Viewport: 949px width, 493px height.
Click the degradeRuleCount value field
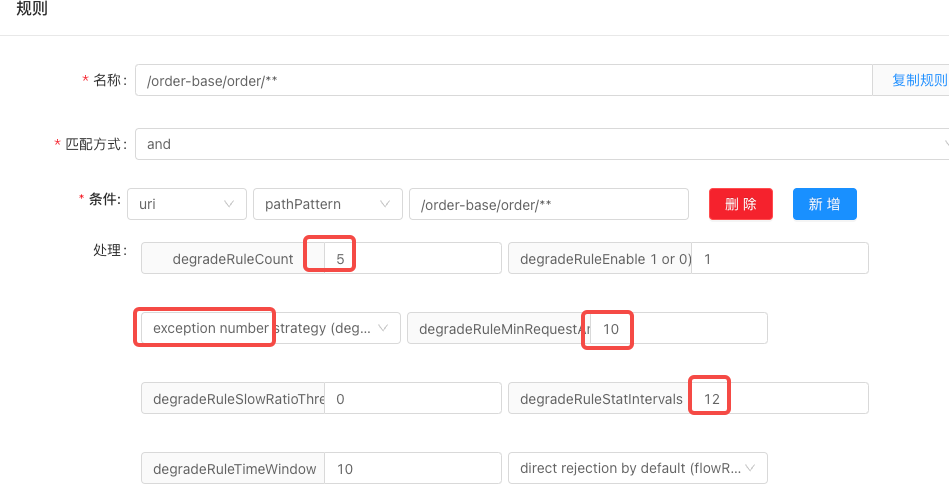click(413, 258)
